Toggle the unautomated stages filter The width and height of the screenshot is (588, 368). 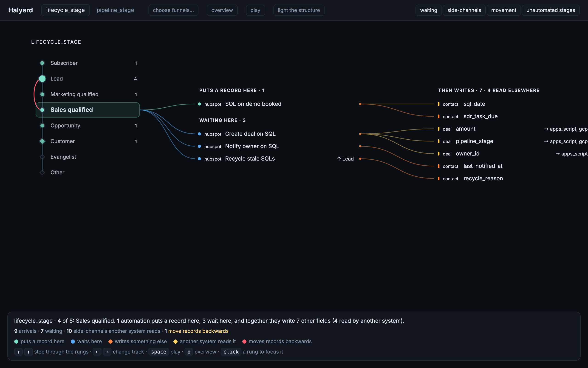551,10
